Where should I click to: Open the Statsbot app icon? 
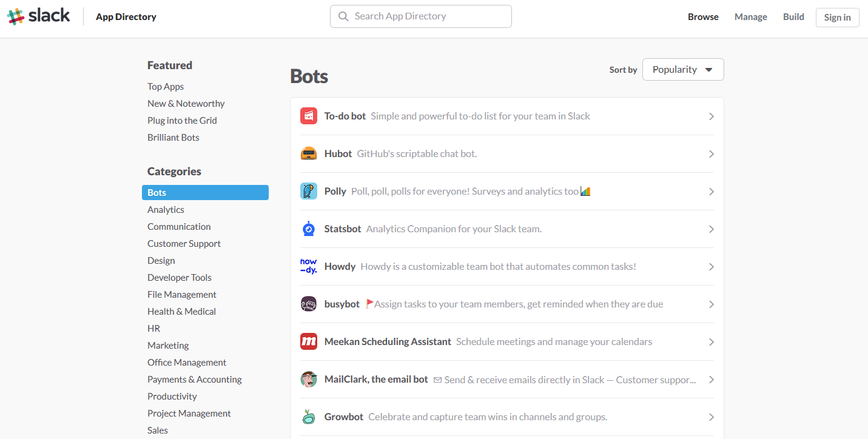click(309, 229)
